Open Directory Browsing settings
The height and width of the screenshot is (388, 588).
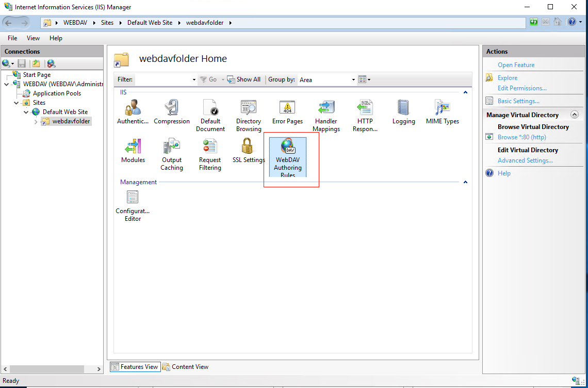pos(249,116)
